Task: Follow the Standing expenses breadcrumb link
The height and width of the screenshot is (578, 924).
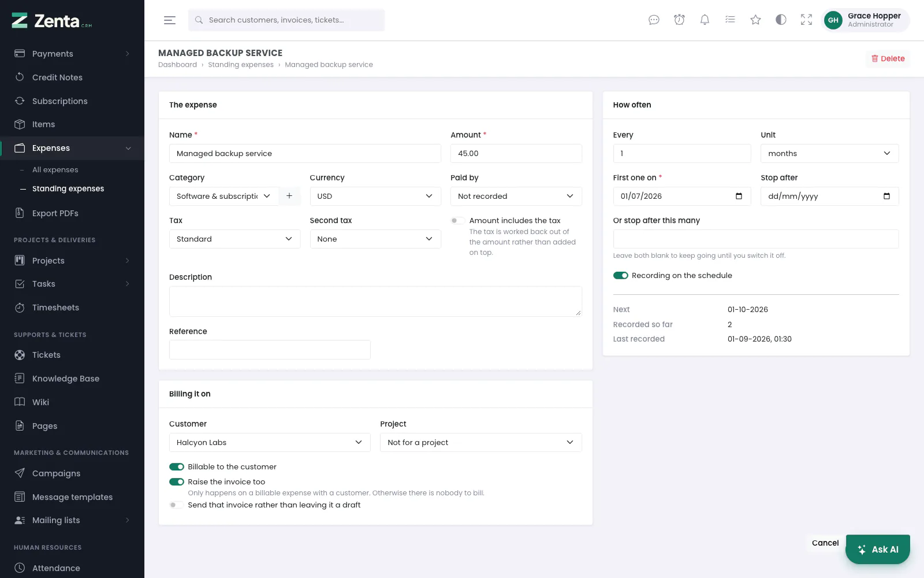Action: [x=241, y=65]
